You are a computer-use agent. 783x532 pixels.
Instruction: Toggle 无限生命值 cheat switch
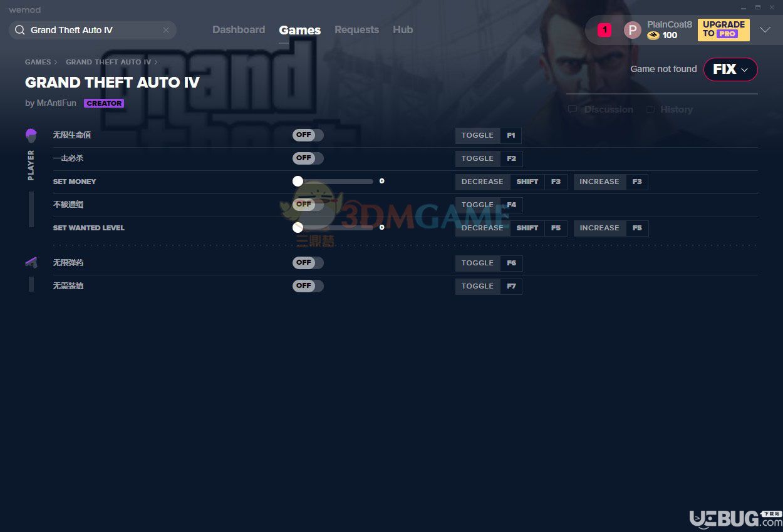tap(308, 135)
